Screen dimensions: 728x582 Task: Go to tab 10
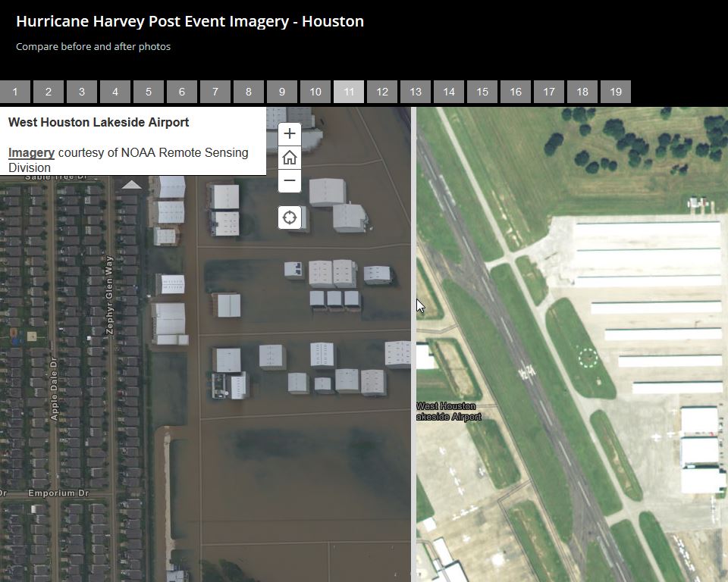point(315,92)
